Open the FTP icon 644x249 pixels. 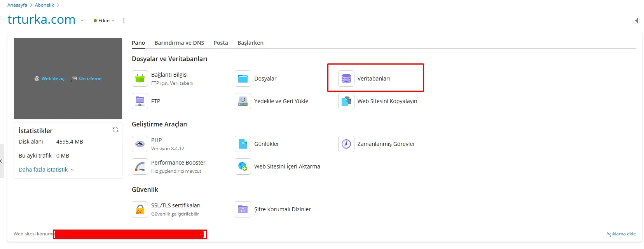(140, 101)
